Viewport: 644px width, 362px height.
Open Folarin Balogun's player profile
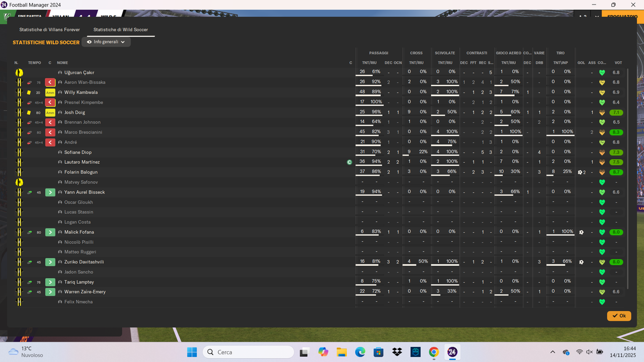pyautogui.click(x=81, y=172)
